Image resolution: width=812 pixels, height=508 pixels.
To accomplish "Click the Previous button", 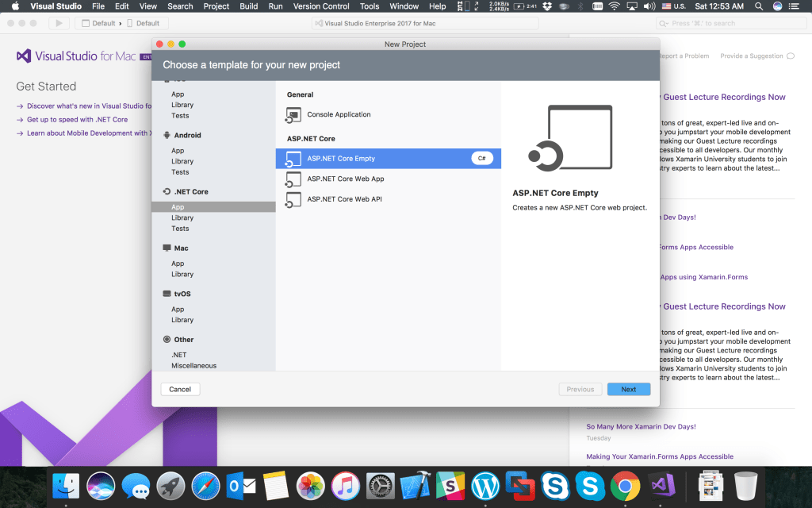I will [580, 389].
